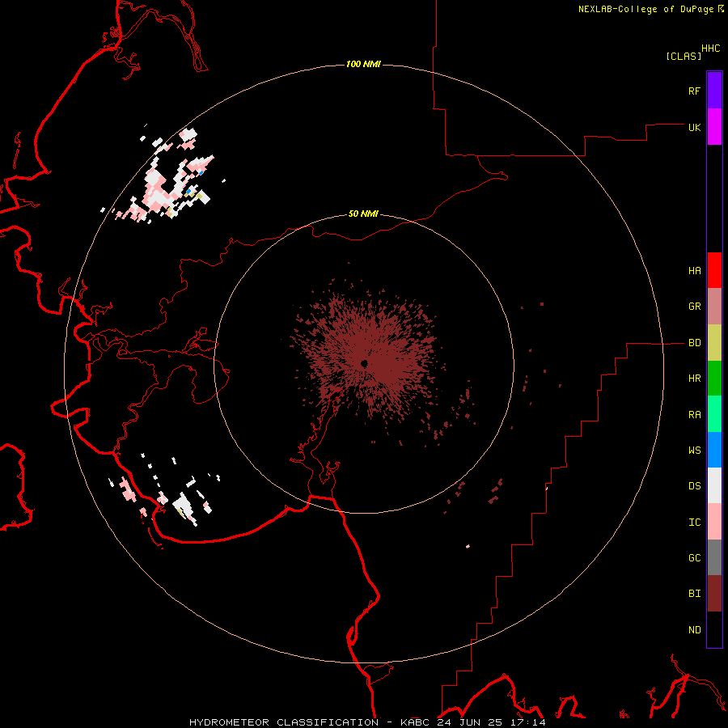728x728 pixels.
Task: Click the HYDROMETEOR CLASSIFICATION title text
Action: pos(284,722)
